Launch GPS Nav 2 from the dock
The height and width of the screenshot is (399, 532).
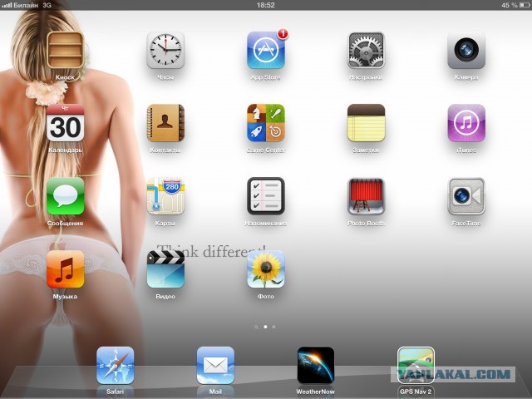click(x=416, y=366)
